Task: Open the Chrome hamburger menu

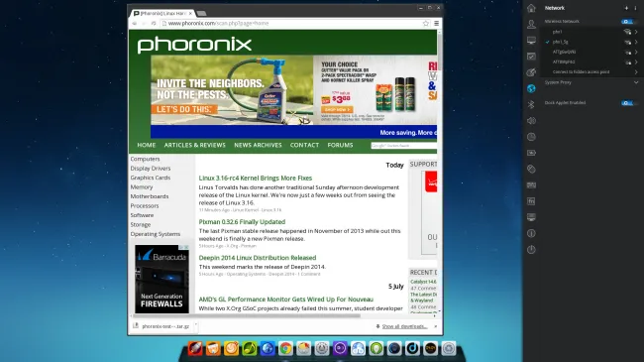Action: (x=437, y=24)
